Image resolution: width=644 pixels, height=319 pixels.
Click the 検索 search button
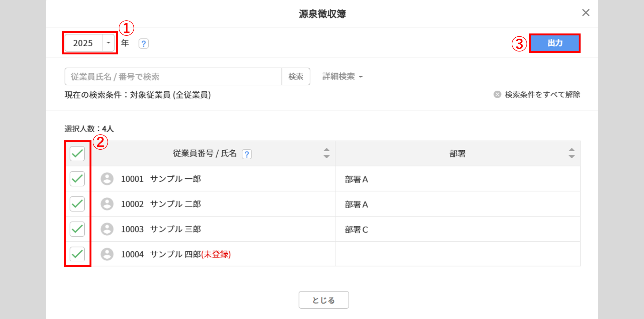click(296, 77)
